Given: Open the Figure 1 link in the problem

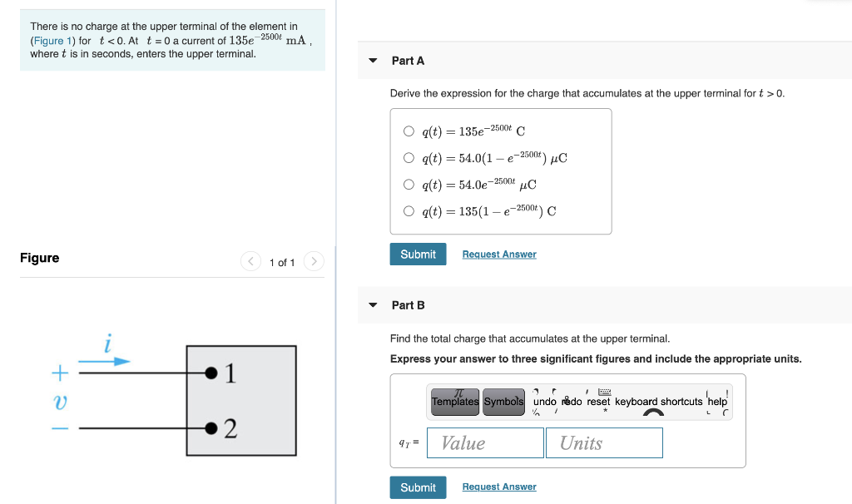Looking at the screenshot, I should (51, 40).
